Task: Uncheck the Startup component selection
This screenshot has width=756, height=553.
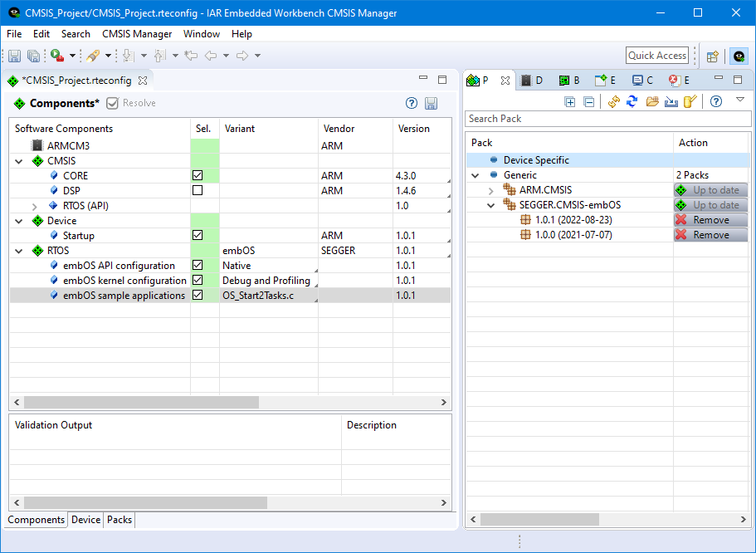Action: coord(196,235)
